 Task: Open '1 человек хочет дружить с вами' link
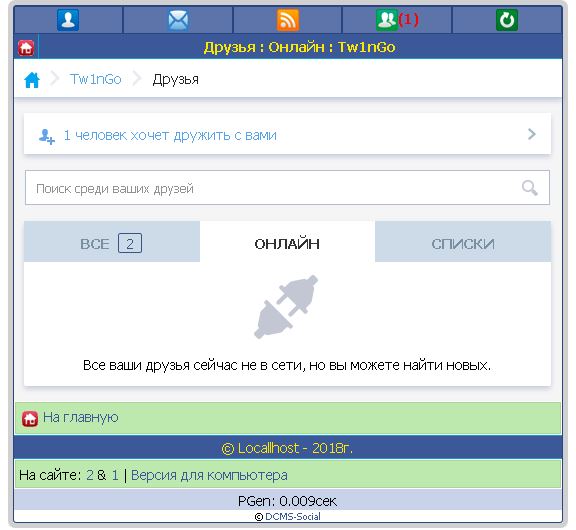coord(170,136)
